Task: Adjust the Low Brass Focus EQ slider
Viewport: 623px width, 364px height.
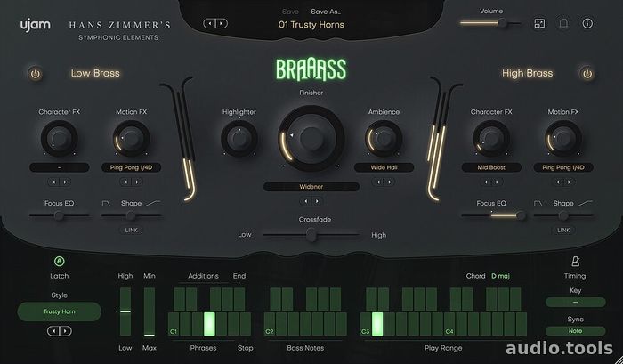Action: coord(60,215)
